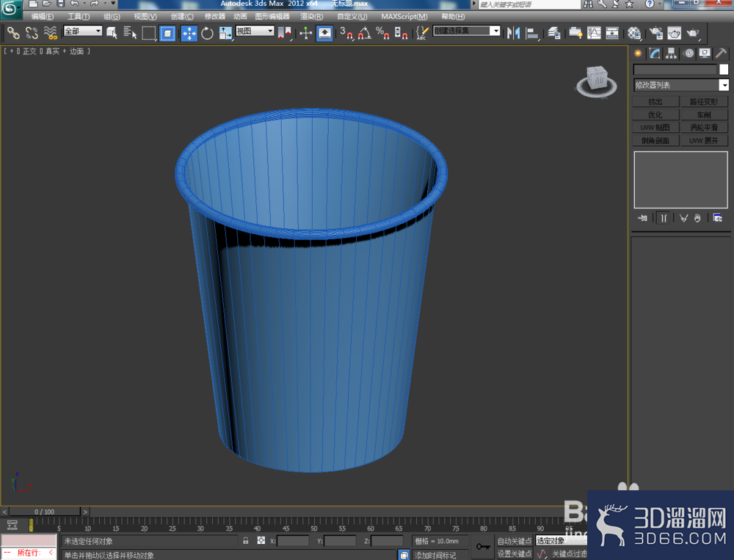Toggle the Keyboard Shortcut Override button
The height and width of the screenshot is (560, 734).
coord(324,33)
